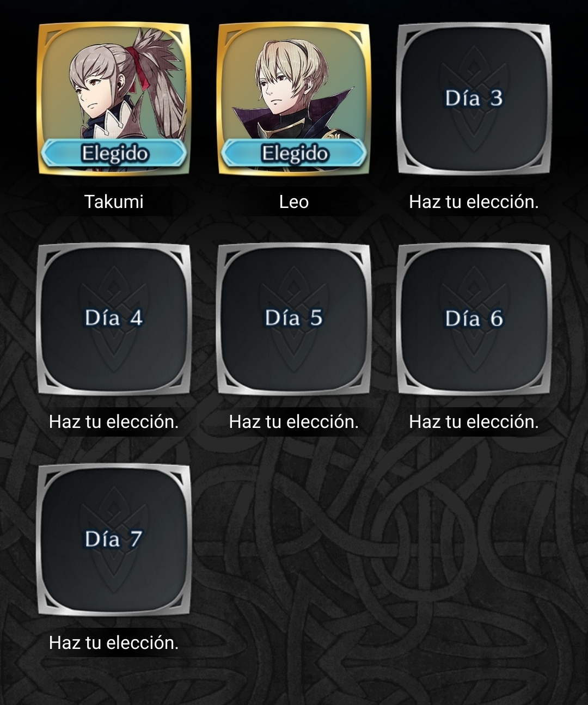588x705 pixels.
Task: Tap 'Haz tu elección.' under Día 5
Action: tap(294, 422)
